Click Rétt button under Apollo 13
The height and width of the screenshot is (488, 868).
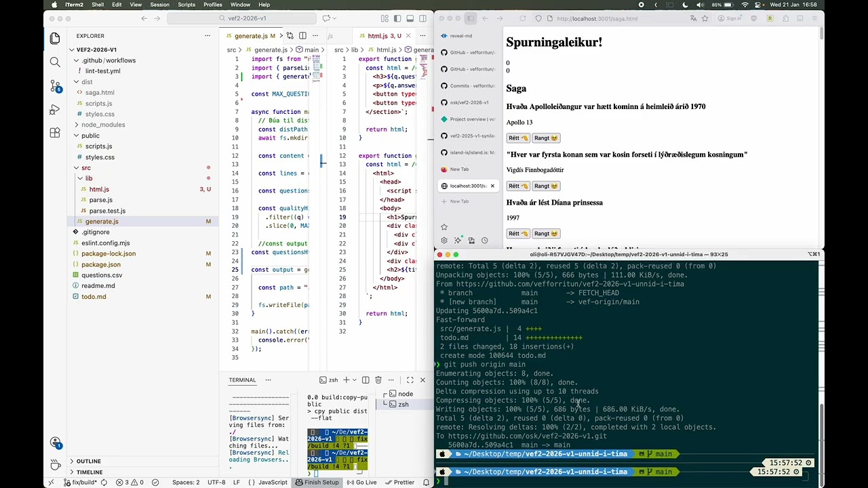517,138
